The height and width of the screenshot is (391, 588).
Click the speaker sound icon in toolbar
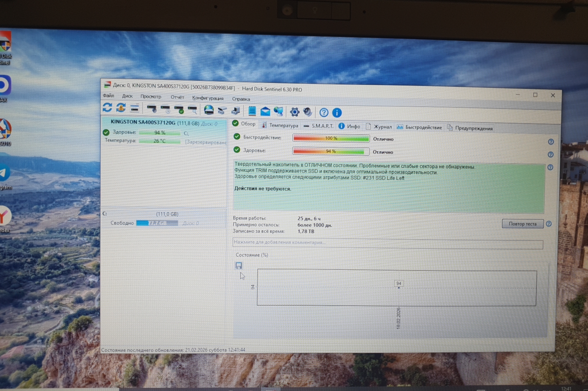tap(307, 112)
